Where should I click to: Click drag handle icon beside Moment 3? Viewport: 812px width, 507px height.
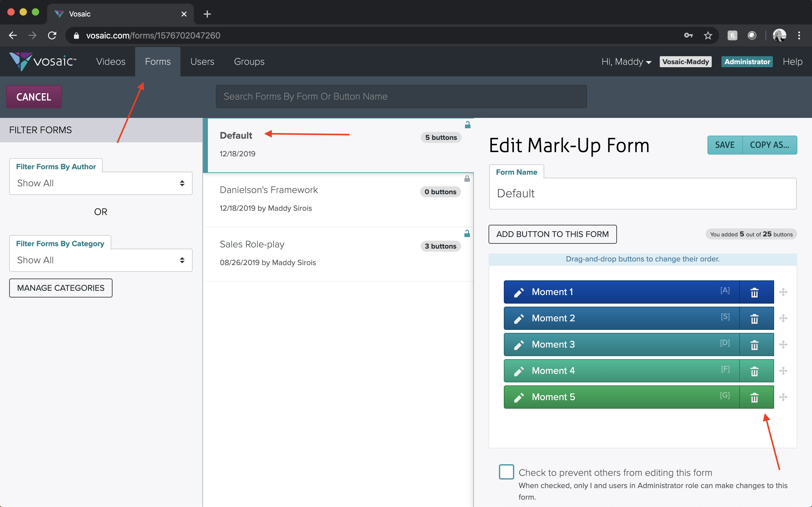click(783, 345)
